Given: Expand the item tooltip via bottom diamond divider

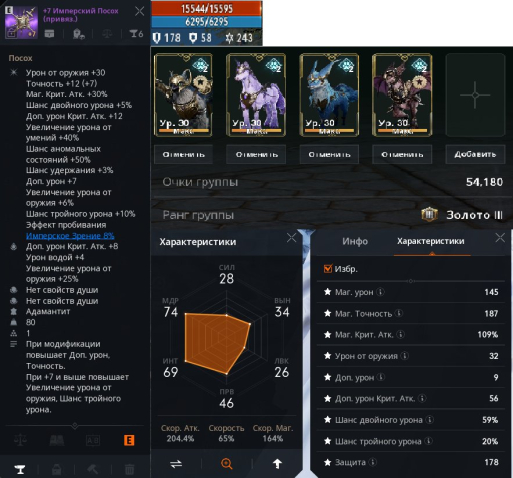Looking at the screenshot, I should (x=75, y=426).
